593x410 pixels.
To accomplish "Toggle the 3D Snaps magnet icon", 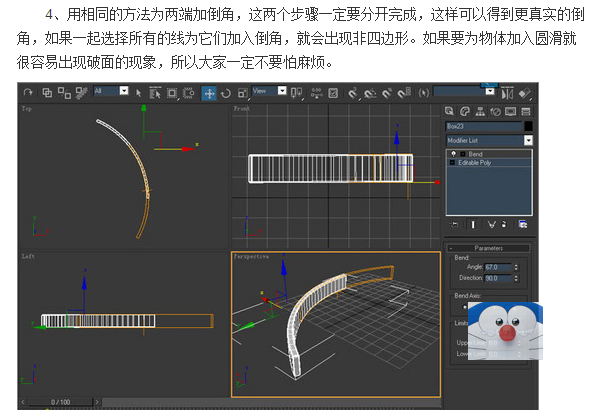I will (353, 93).
